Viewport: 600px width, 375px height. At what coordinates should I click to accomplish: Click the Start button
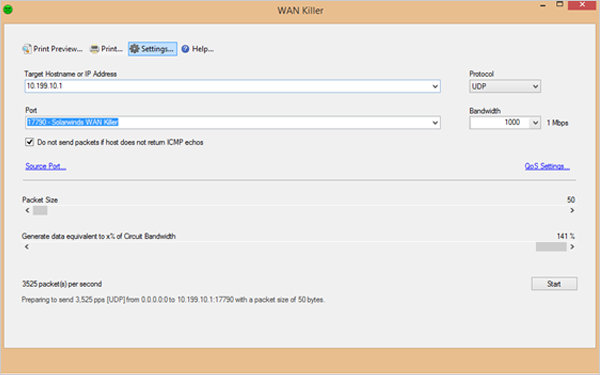[554, 284]
